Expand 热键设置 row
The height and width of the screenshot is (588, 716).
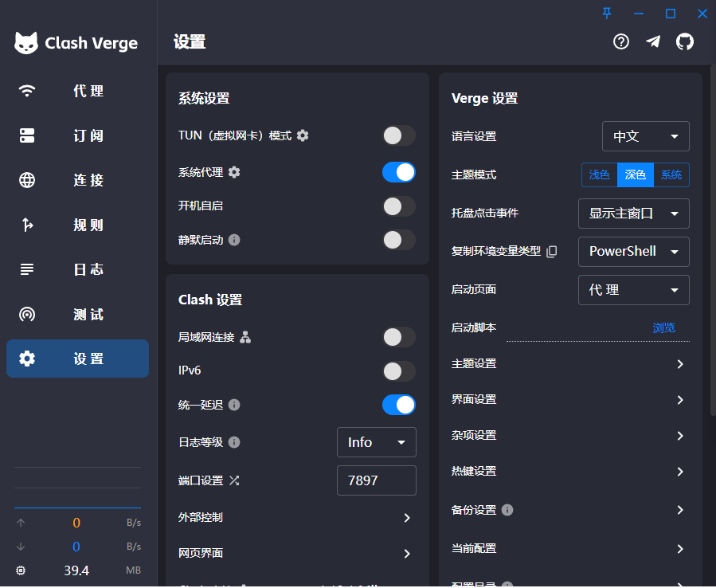tap(570, 472)
